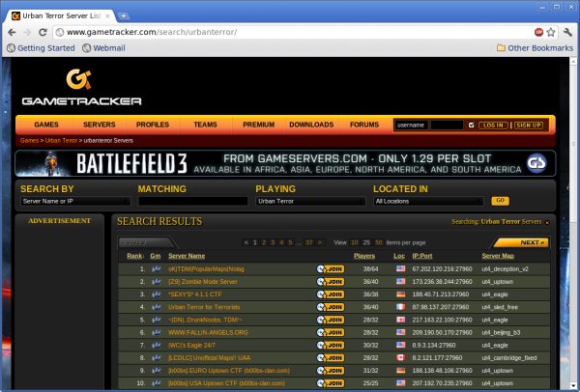
Task: View 50 items per page
Action: 378,242
